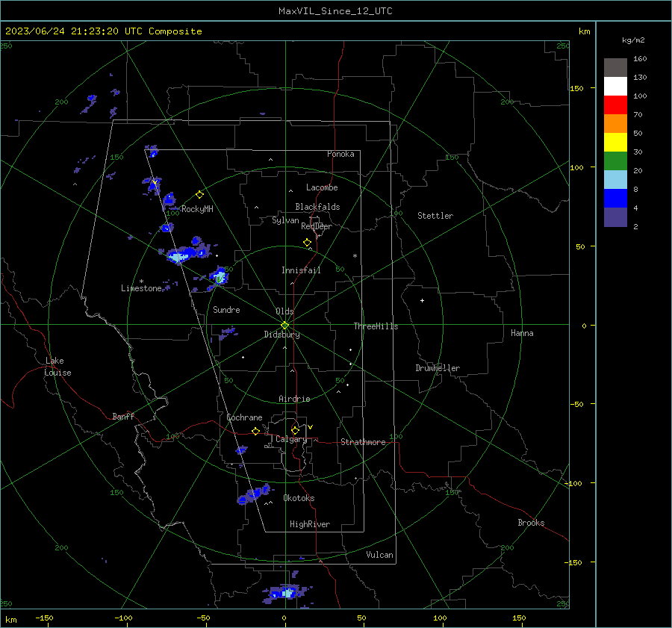
Task: Pick the light blue 8-20 legend swatch
Action: pyautogui.click(x=615, y=180)
